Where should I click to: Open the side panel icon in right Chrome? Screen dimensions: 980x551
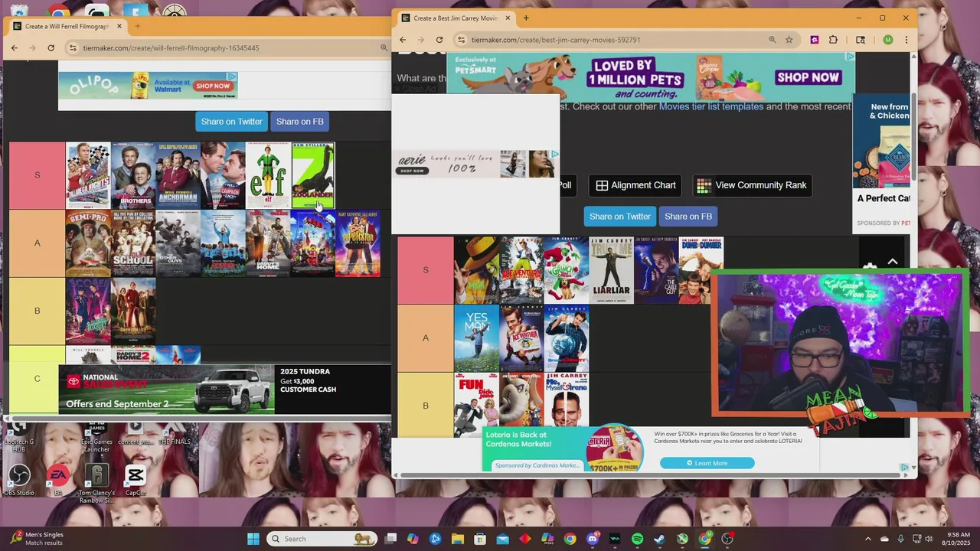(x=861, y=40)
